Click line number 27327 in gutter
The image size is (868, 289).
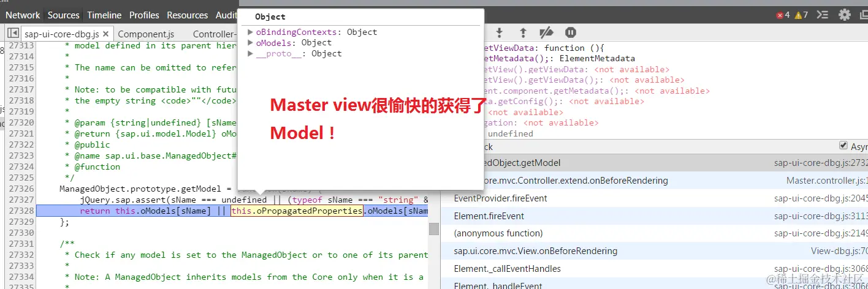(21, 200)
